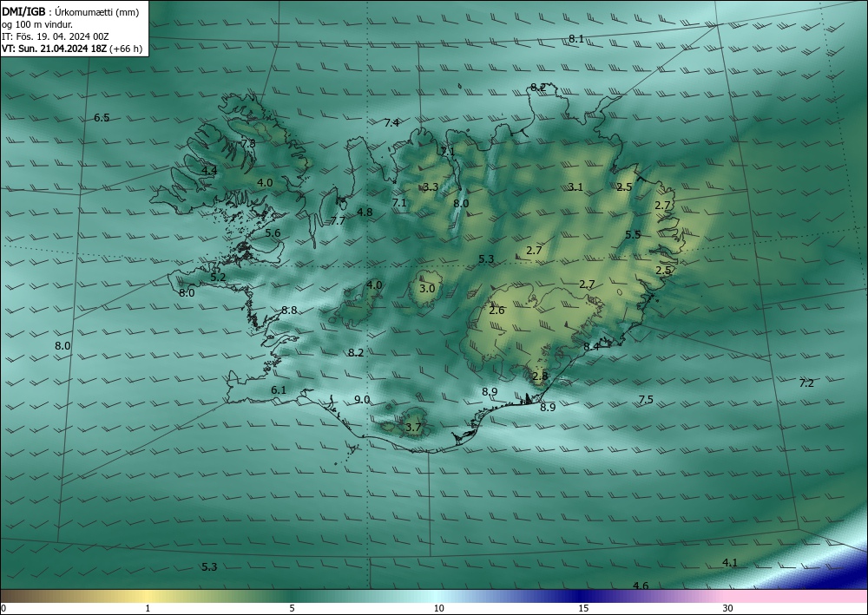Click the title text 'DMI/IGB : Úrkomumætti (mm)'
The image size is (868, 615).
click(70, 12)
